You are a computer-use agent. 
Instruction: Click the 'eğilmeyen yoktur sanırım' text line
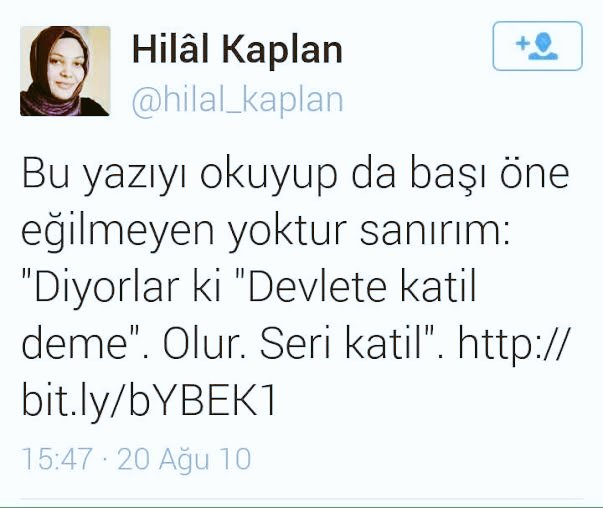[265, 233]
